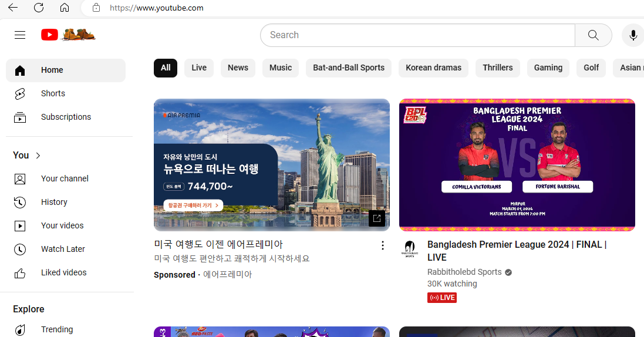Click external link icon on ad thumbnail
This screenshot has height=337, width=644.
[x=377, y=218]
